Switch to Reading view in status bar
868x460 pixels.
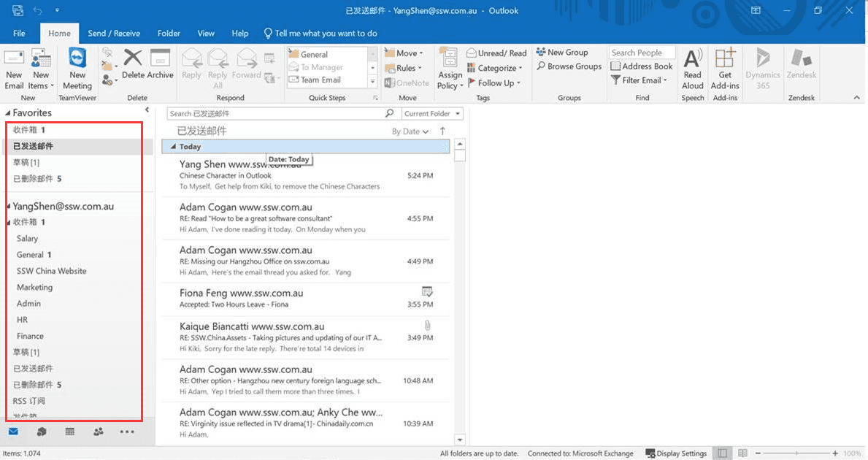(743, 453)
